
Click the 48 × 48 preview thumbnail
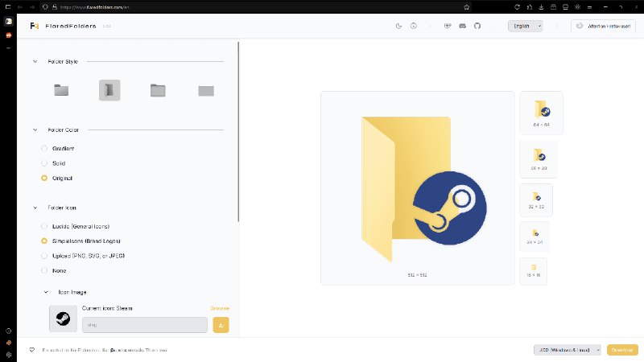(539, 159)
